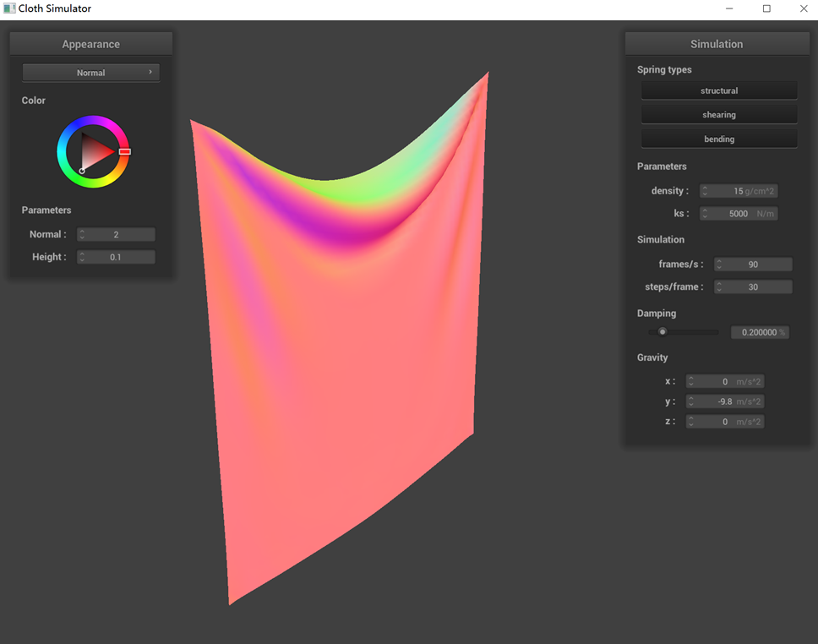Click the steps/frame stepper arrows
Viewport: 818px width, 644px height.
[x=719, y=287]
